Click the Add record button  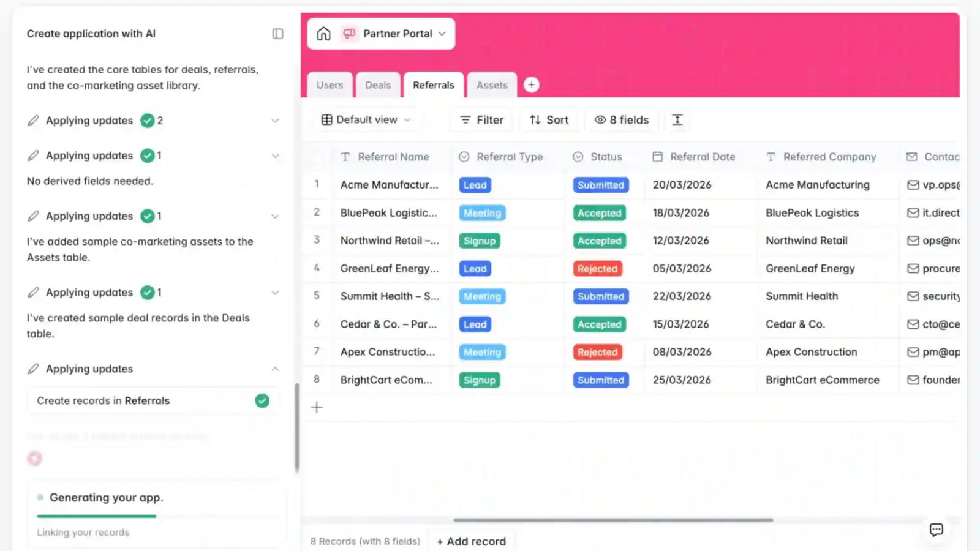point(471,541)
